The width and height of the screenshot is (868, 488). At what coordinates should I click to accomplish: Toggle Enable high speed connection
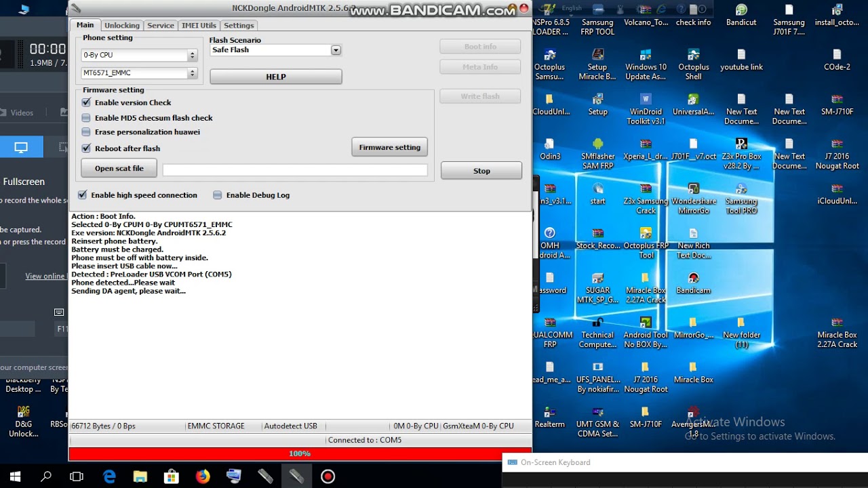tap(82, 195)
